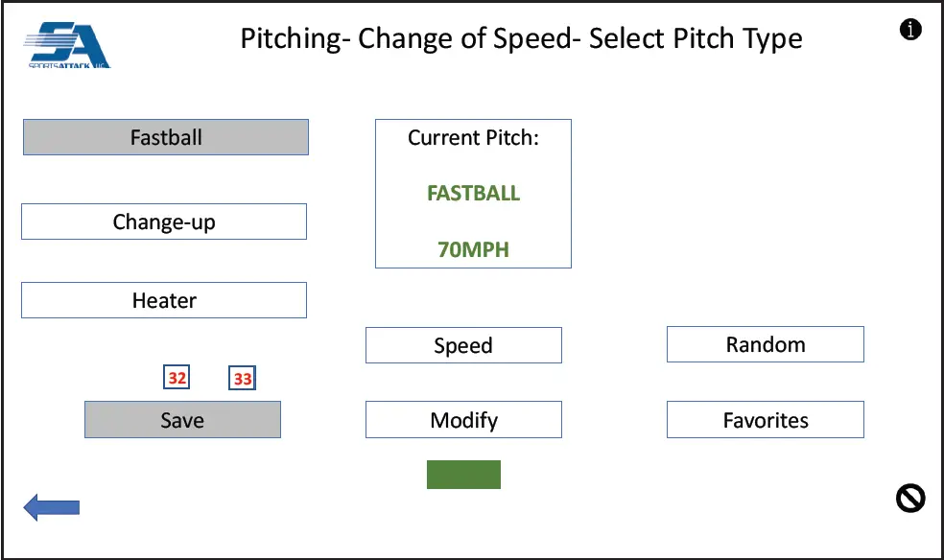This screenshot has height=560, width=944.
Task: Open Favorites
Action: point(766,420)
